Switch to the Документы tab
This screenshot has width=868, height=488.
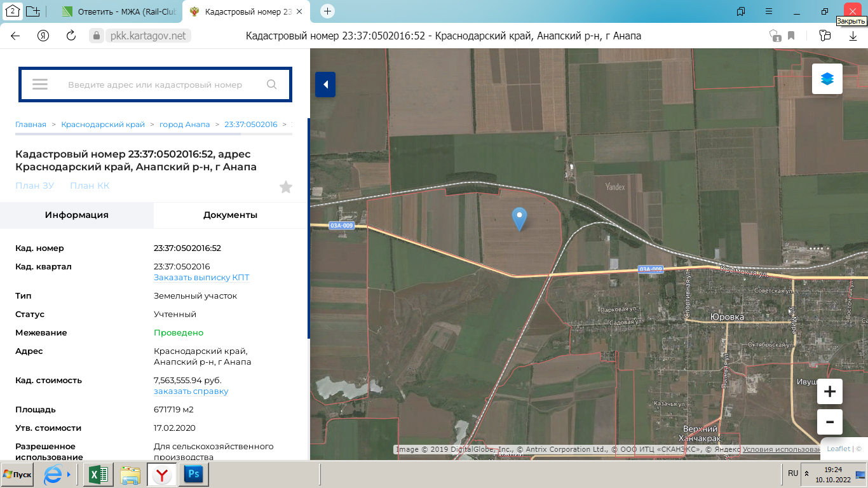tap(230, 215)
